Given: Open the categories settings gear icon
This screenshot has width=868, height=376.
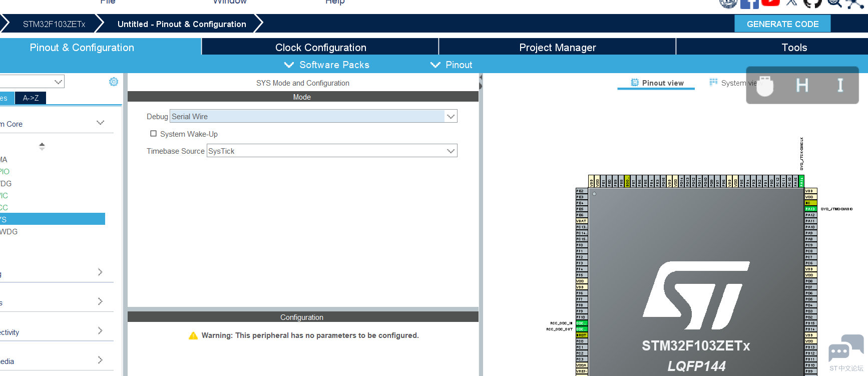Looking at the screenshot, I should (114, 82).
